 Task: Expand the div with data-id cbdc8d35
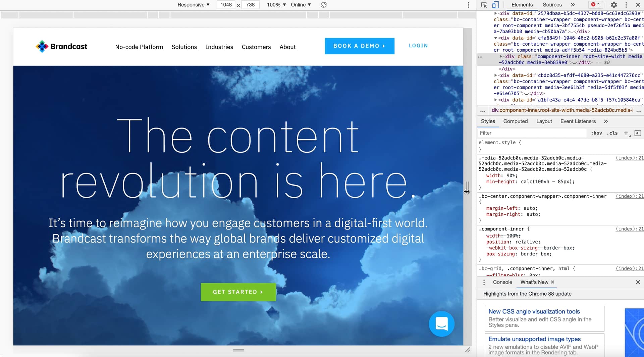pyautogui.click(x=495, y=75)
